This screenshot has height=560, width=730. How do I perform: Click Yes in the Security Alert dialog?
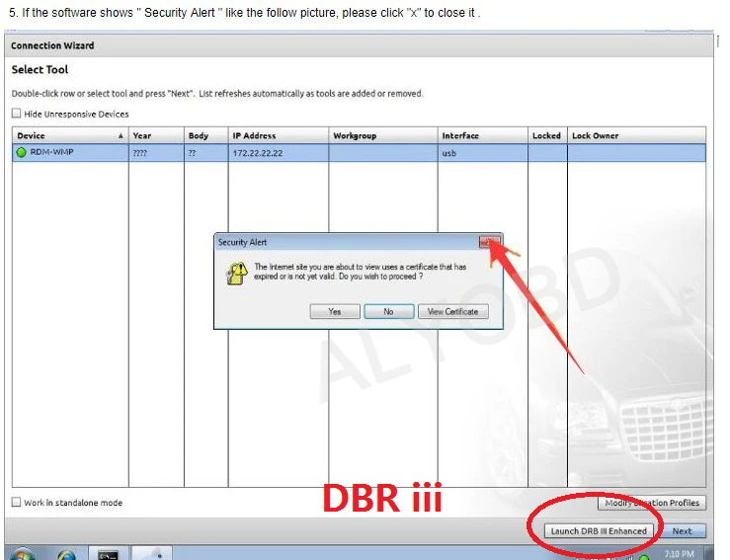[335, 311]
